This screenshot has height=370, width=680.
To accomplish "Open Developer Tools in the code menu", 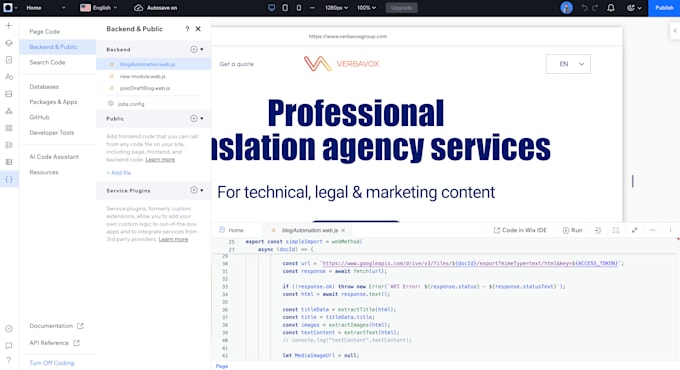I will click(x=52, y=133).
